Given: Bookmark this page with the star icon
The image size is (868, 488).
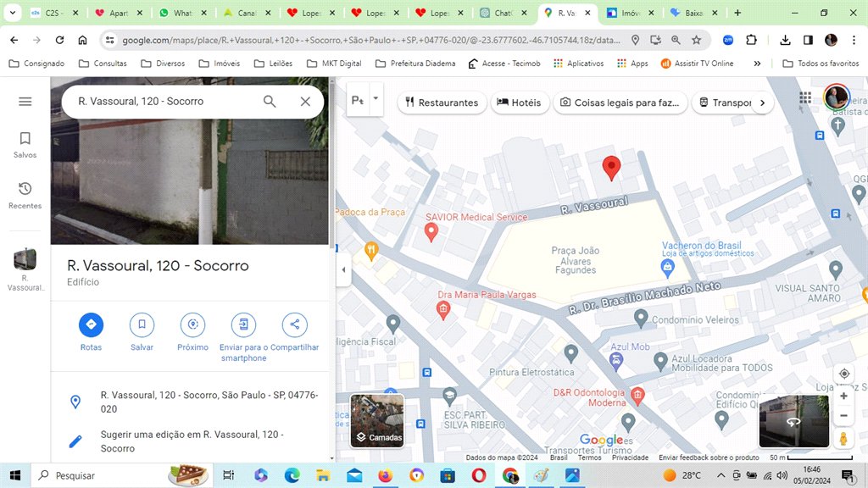Looking at the screenshot, I should 697,40.
